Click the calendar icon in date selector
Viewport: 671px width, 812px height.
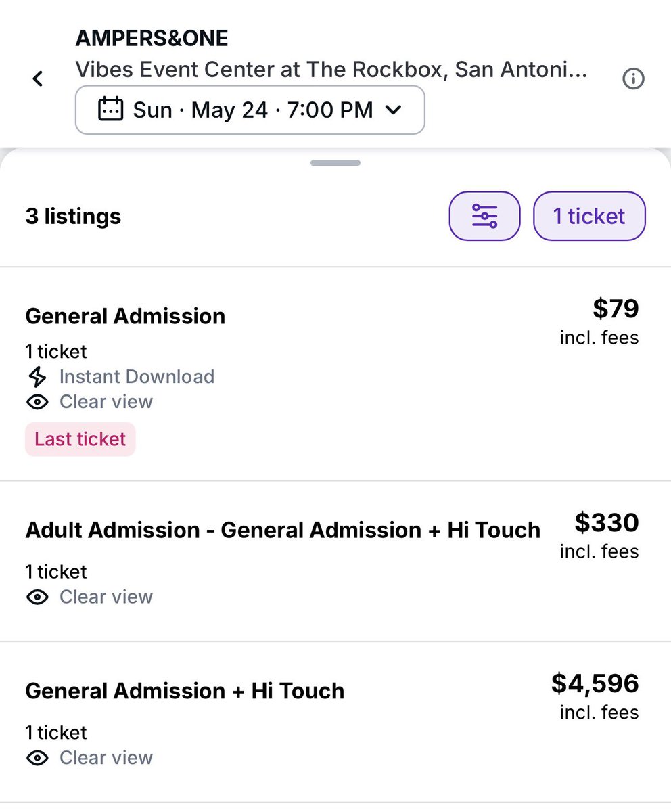(111, 110)
